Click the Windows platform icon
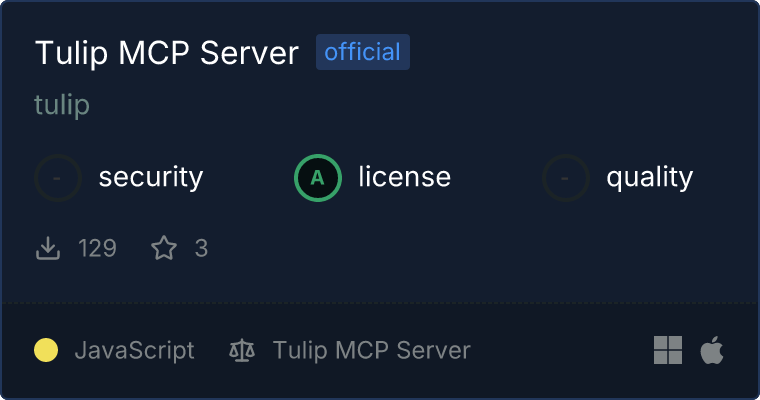This screenshot has width=760, height=400. point(668,350)
